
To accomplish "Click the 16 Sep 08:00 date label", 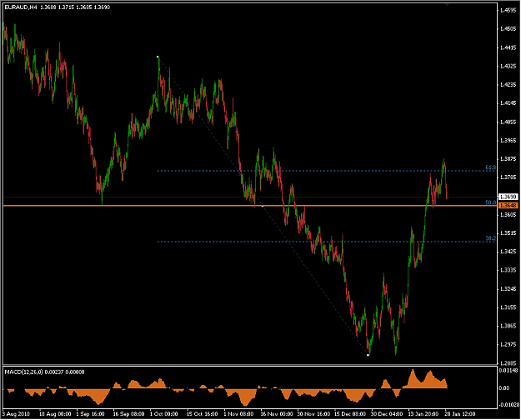I will tap(128, 414).
